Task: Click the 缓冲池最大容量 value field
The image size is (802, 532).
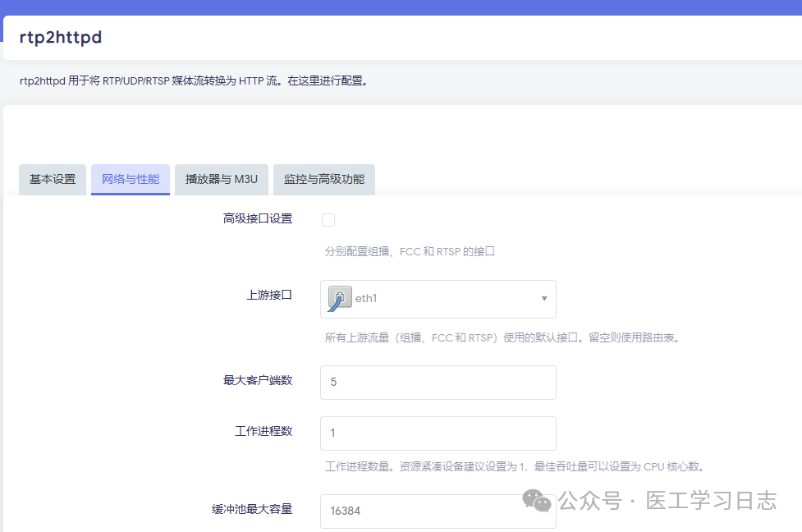Action: point(438,510)
